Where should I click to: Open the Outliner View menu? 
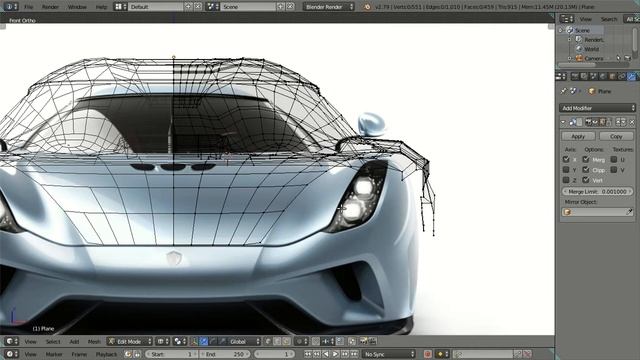[585, 19]
